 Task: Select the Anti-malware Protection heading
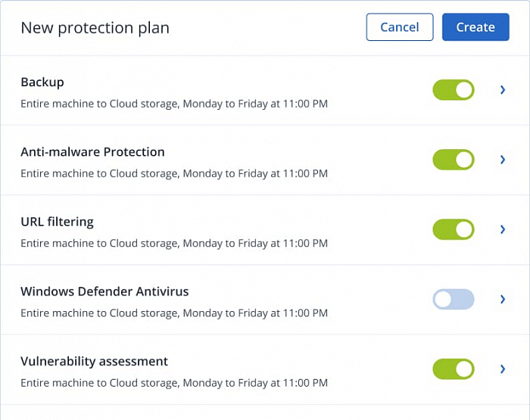[92, 152]
